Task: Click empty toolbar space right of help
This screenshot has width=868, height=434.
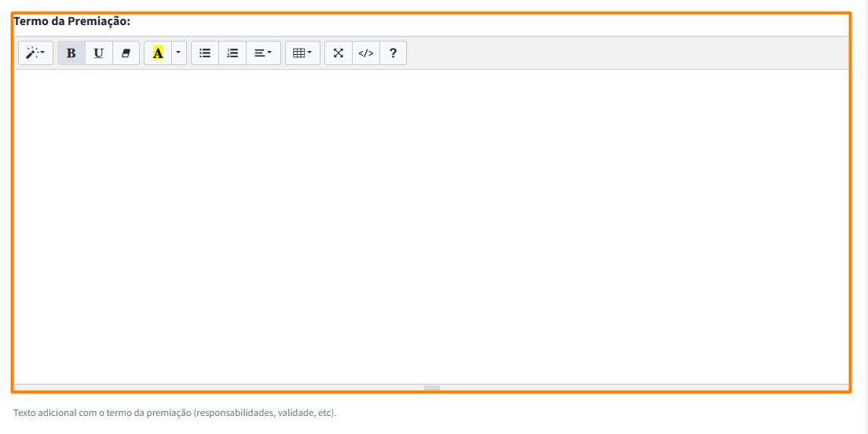Action: click(x=628, y=53)
